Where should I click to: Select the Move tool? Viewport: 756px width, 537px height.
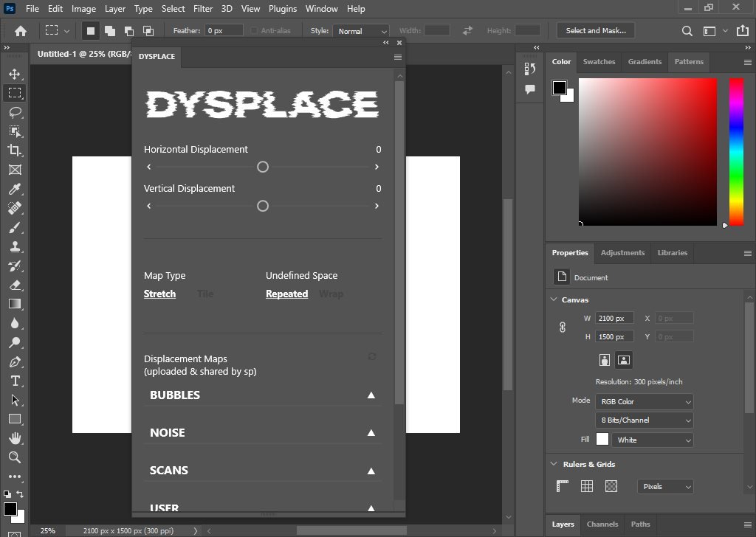tap(15, 74)
